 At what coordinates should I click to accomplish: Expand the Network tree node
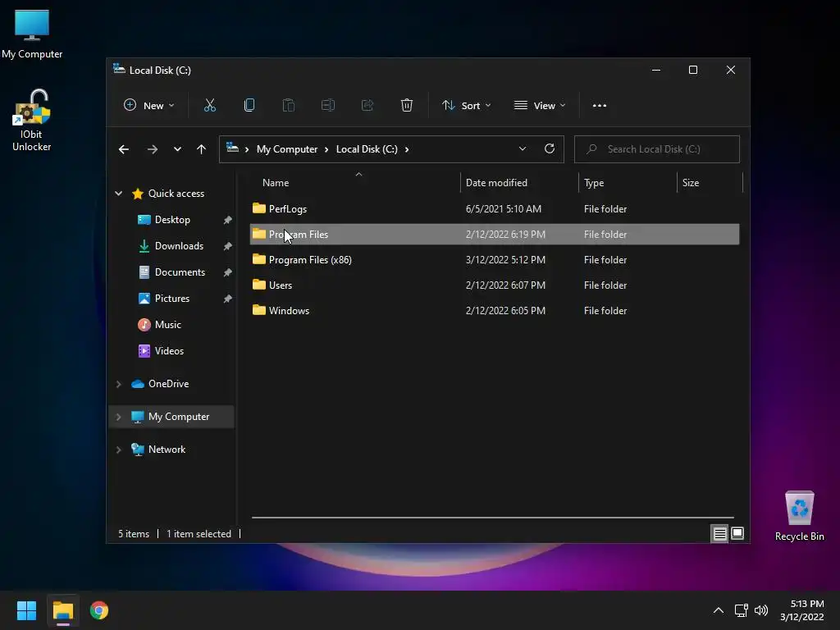pyautogui.click(x=118, y=450)
